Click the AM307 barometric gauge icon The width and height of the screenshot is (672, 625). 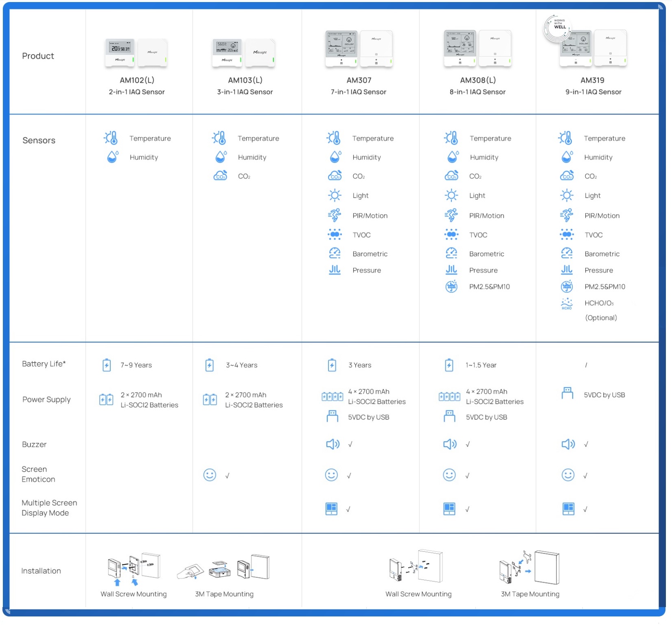pos(335,253)
